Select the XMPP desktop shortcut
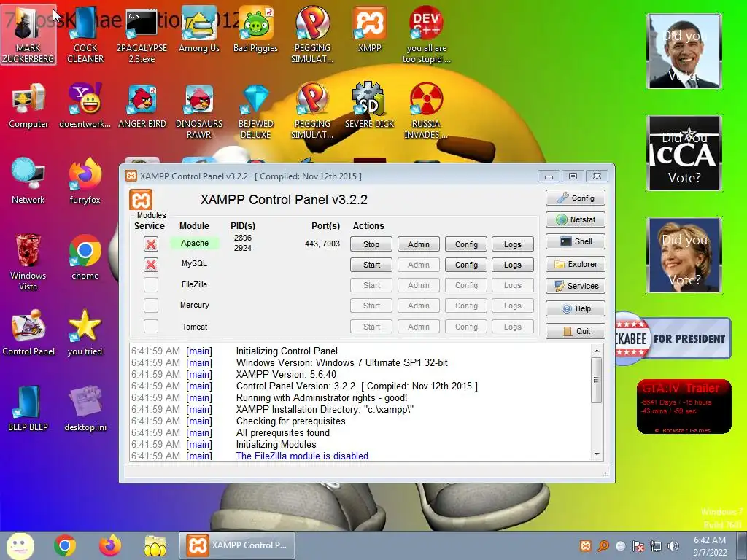This screenshot has height=560, width=747. (370, 31)
